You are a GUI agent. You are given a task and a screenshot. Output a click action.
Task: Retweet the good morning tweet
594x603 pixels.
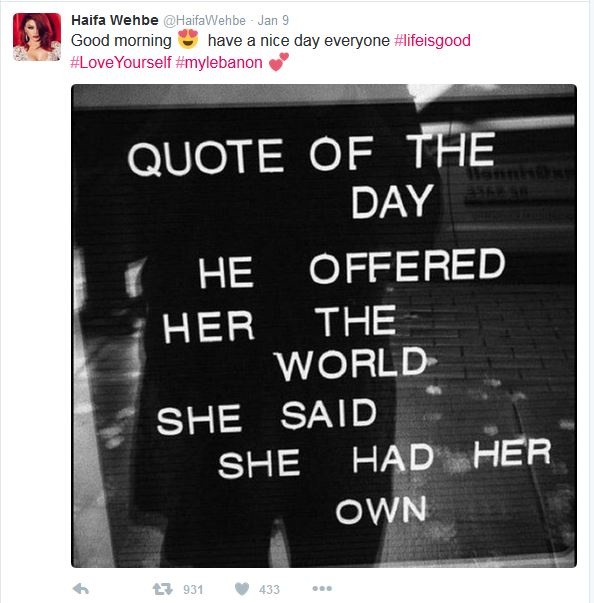pos(163,589)
